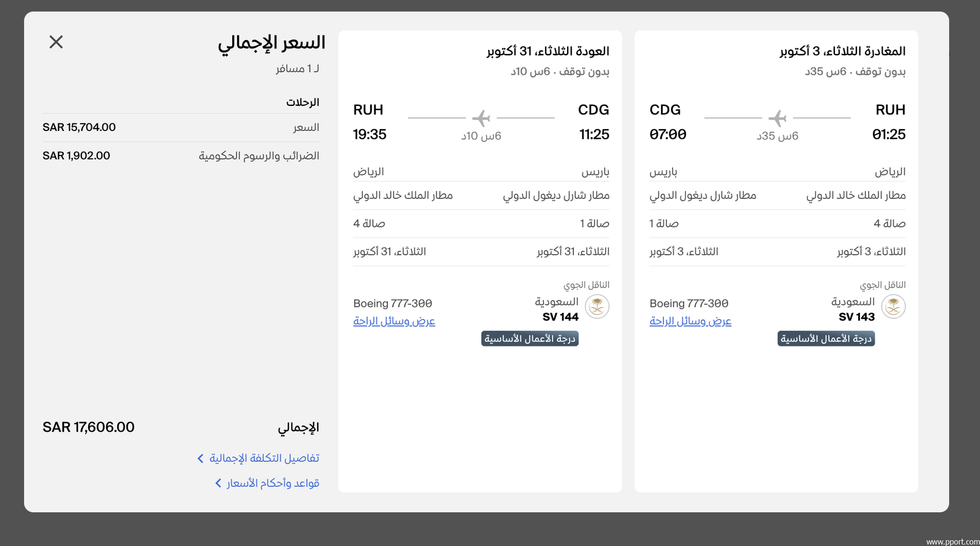Select the SV 144 flight number
Screen dimensions: 980x546
tap(560, 317)
